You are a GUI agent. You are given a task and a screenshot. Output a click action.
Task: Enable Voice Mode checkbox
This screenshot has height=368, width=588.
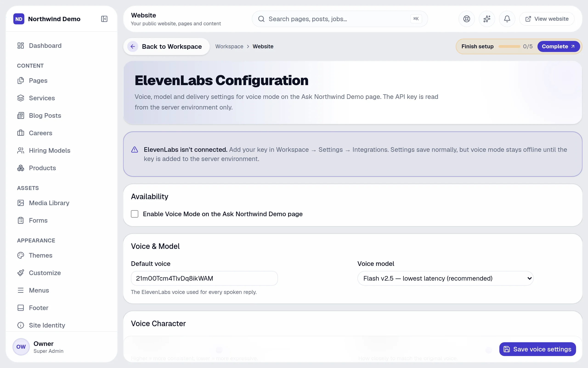coord(135,214)
